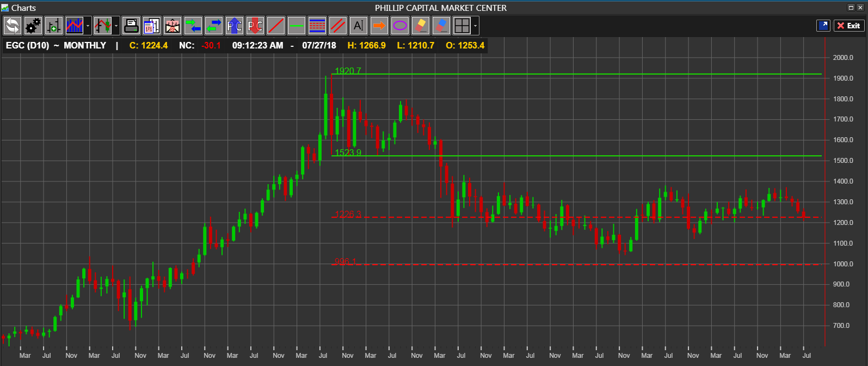
Task: Click the EGC (D10) ~ MONTHLY symbol label
Action: coord(56,45)
